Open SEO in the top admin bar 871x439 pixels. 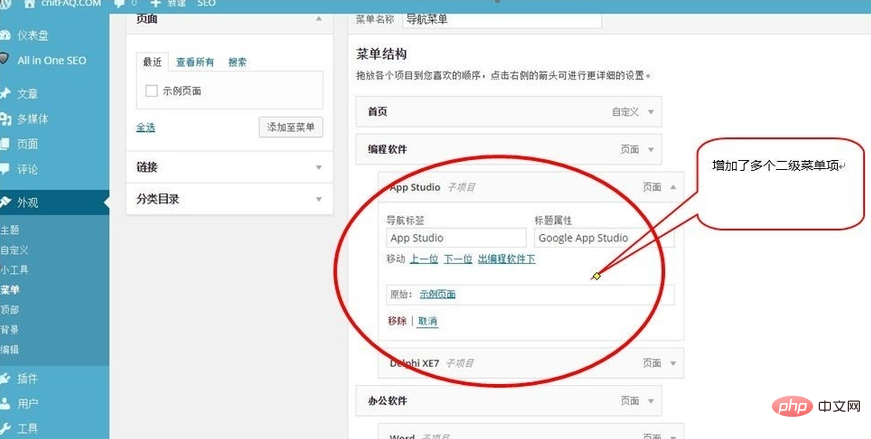pyautogui.click(x=206, y=3)
